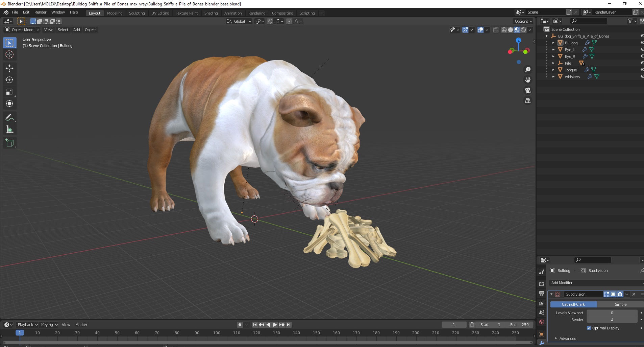Image resolution: width=644 pixels, height=347 pixels.
Task: Switch to material preview shading
Action: (x=517, y=30)
